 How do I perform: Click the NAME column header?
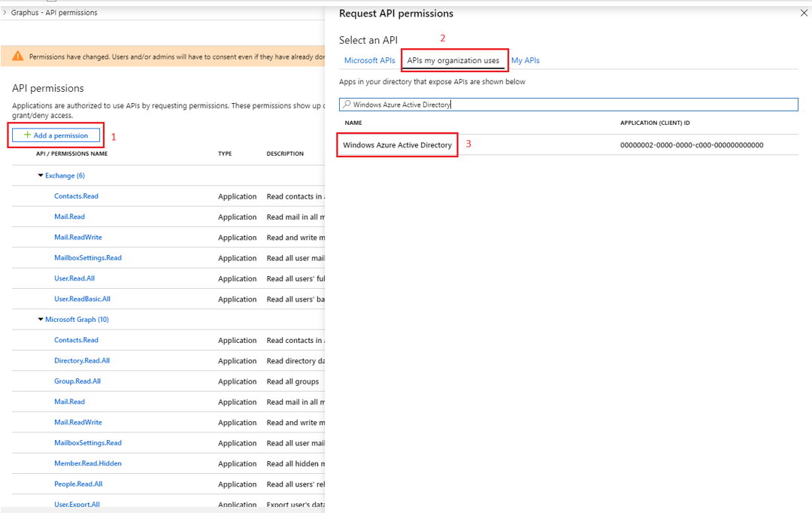[x=353, y=123]
